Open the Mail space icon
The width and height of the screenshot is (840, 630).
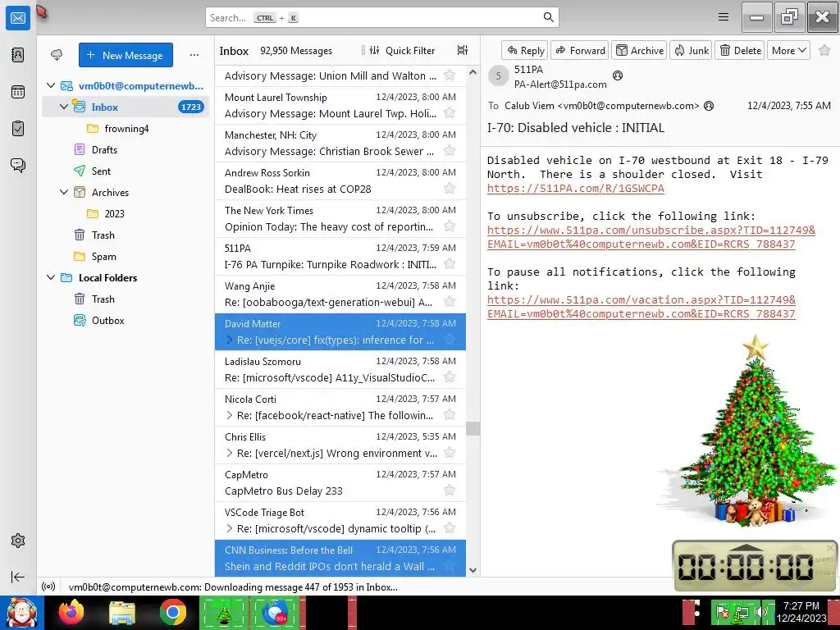coord(18,18)
